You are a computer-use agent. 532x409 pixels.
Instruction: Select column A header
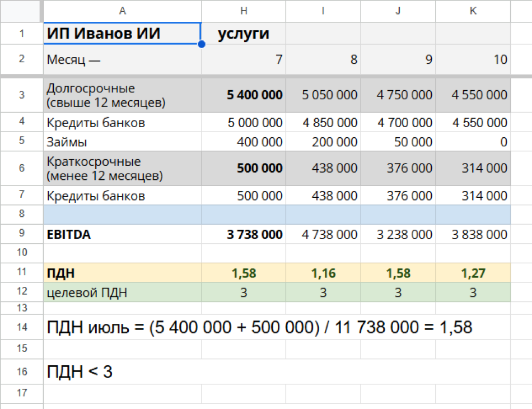coord(122,11)
